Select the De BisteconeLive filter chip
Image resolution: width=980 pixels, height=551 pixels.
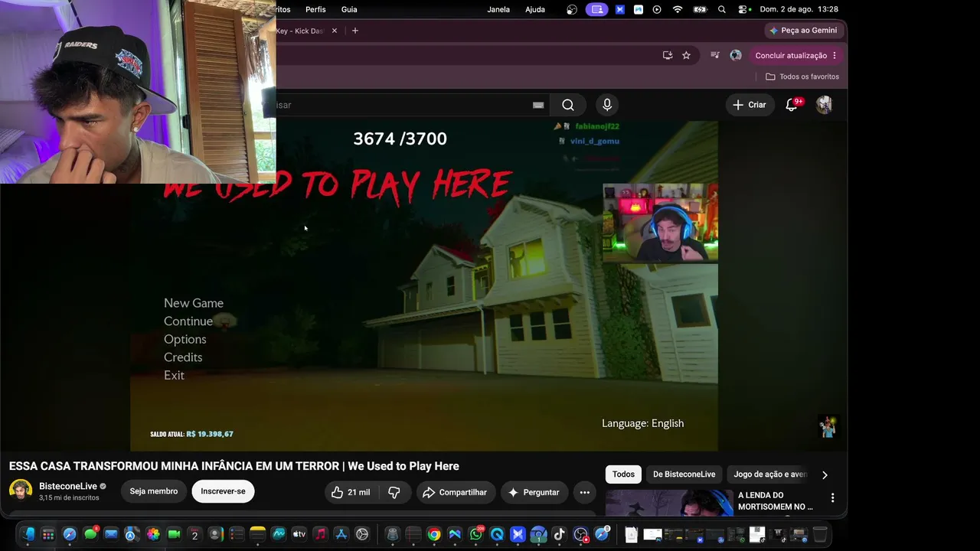[x=684, y=474]
